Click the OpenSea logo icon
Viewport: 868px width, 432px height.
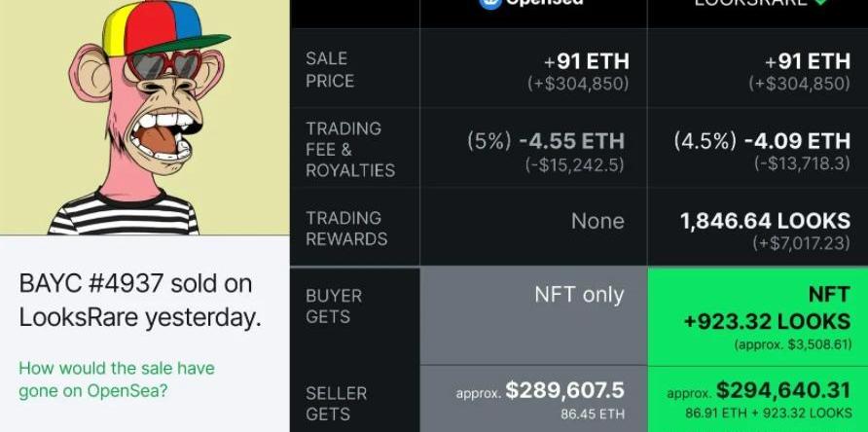[x=489, y=3]
